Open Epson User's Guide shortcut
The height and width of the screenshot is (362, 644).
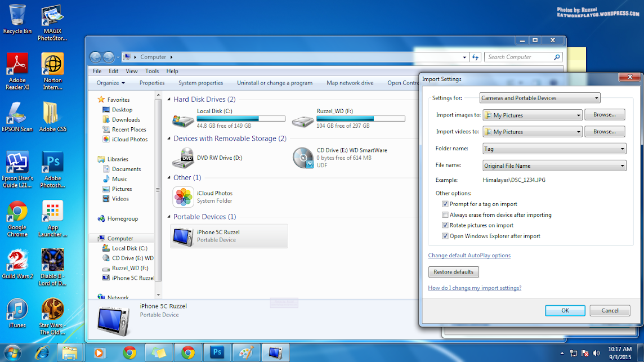pos(17,169)
